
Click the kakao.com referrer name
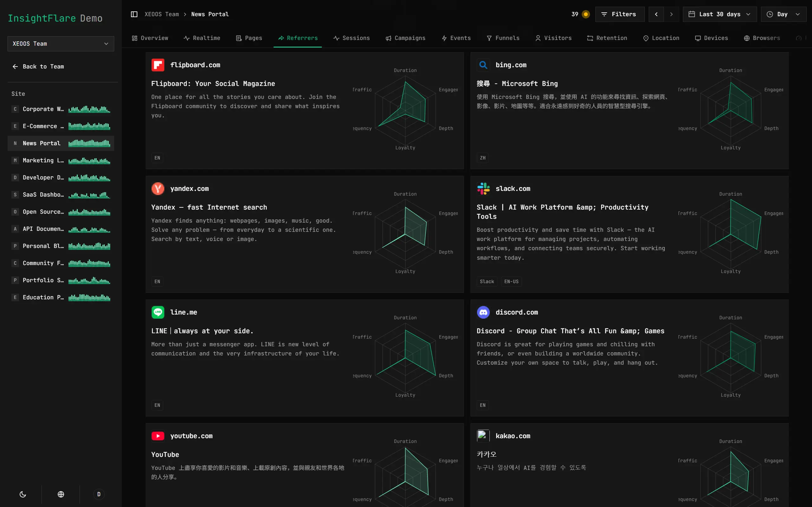513,436
